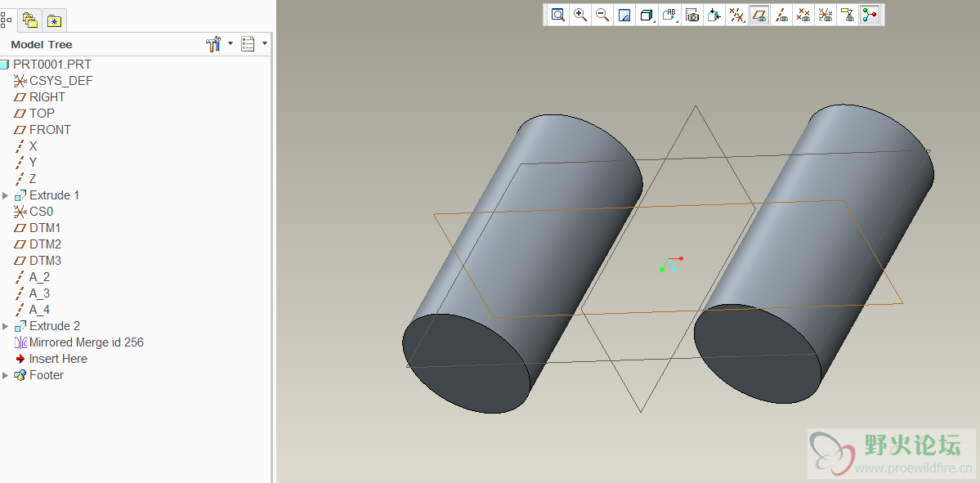This screenshot has width=980, height=483.
Task: Toggle annotation display
Action: [x=848, y=15]
